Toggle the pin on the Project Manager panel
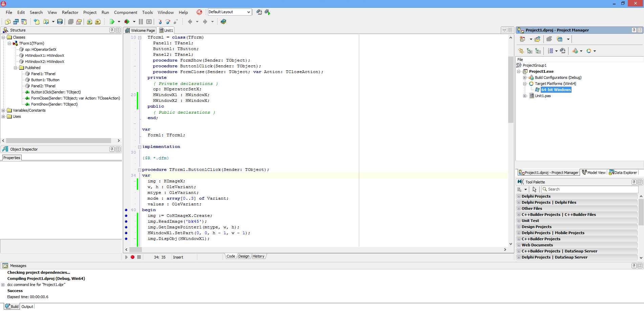This screenshot has height=311, width=644. click(634, 30)
